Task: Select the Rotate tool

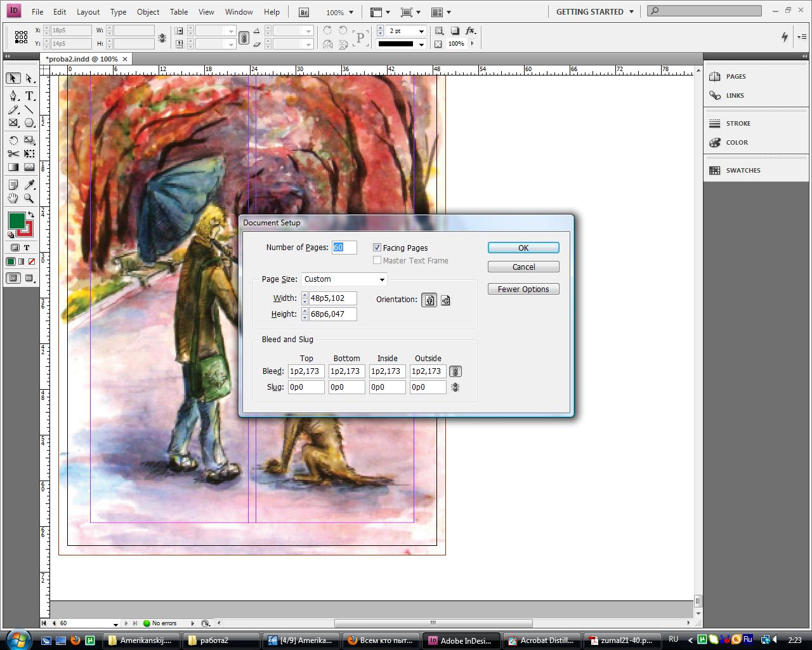Action: [13, 140]
